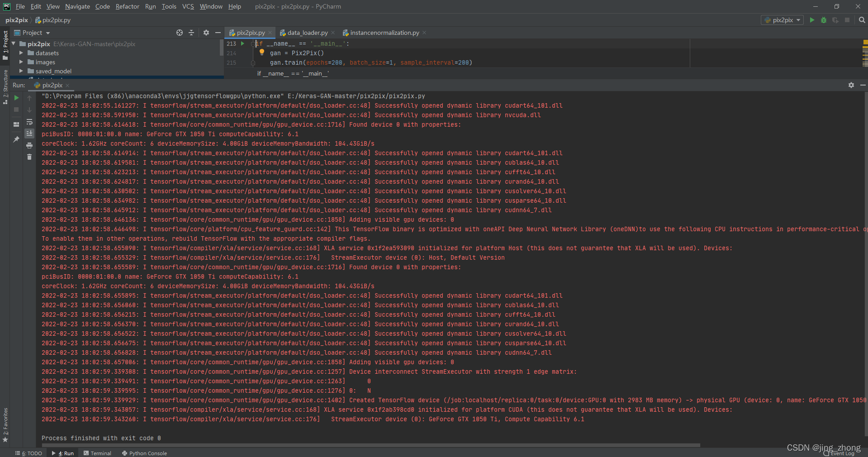This screenshot has width=868, height=457.
Task: Collapse all in Project panel
Action: (x=191, y=33)
